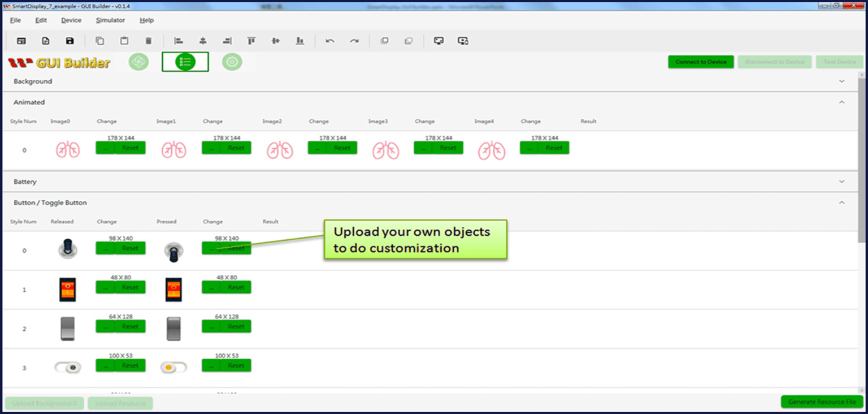Click the Paste icon in the toolbar
The width and height of the screenshot is (868, 414).
point(124,40)
